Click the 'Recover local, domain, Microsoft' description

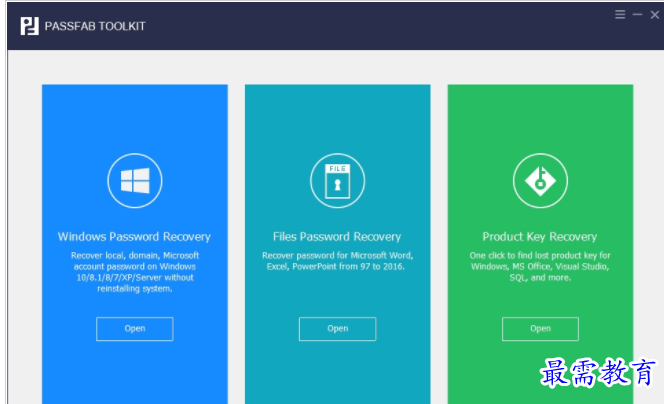(x=135, y=272)
